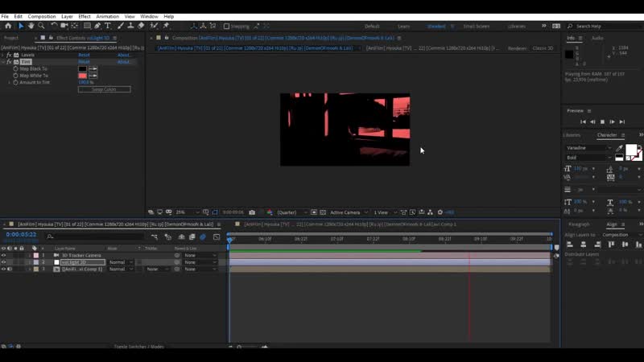Viewport: 644px width, 362px height.
Task: Select the Selection arrow tool
Action: click(x=21, y=26)
